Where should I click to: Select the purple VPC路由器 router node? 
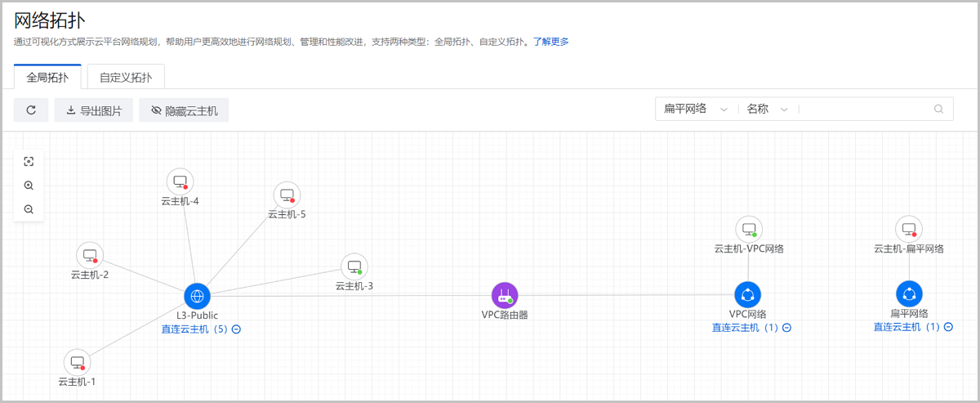pos(505,295)
